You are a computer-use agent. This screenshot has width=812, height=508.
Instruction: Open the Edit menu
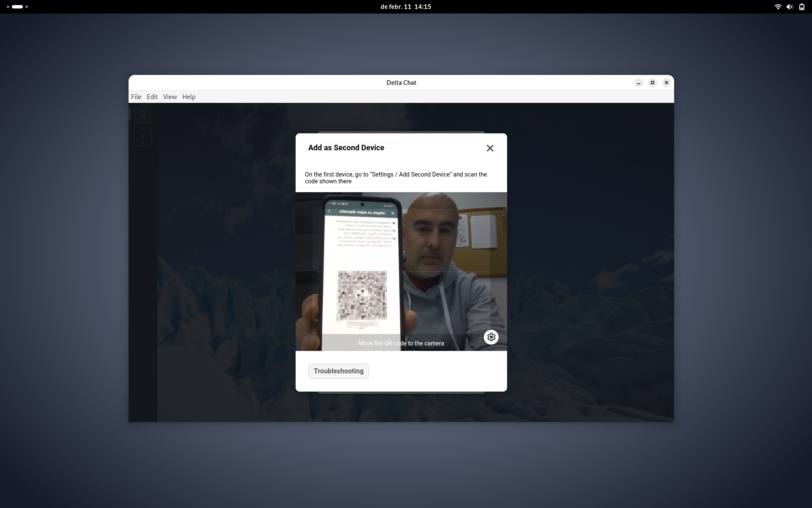[x=152, y=97]
